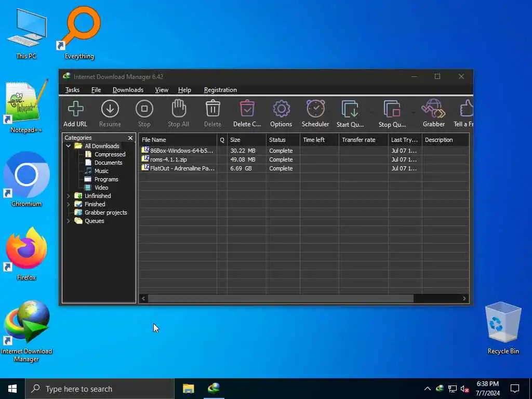Sort by Size column header

click(x=247, y=140)
